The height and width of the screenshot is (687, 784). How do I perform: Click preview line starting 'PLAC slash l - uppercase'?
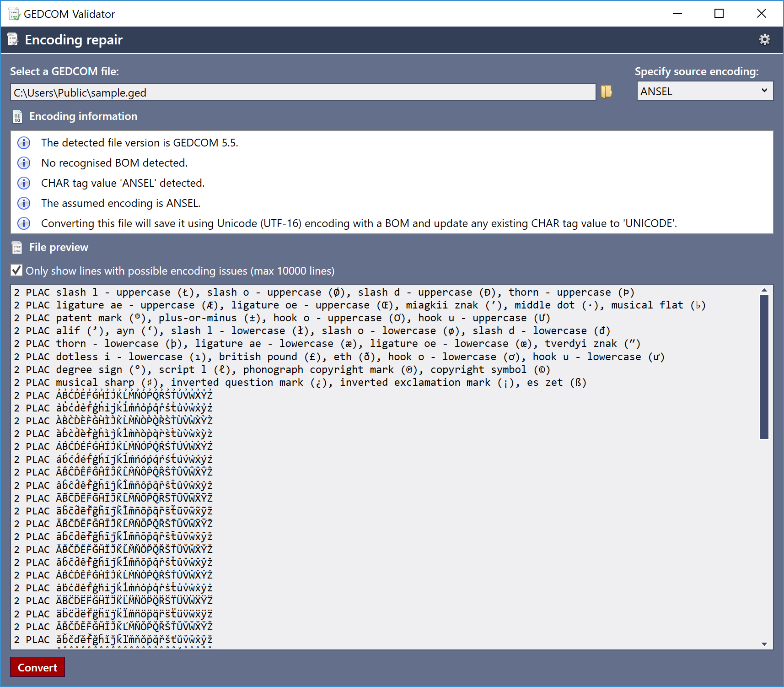pos(324,292)
